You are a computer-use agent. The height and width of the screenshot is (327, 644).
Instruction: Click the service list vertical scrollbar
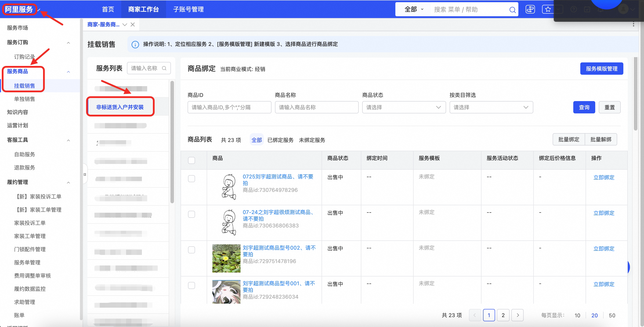coord(172,142)
